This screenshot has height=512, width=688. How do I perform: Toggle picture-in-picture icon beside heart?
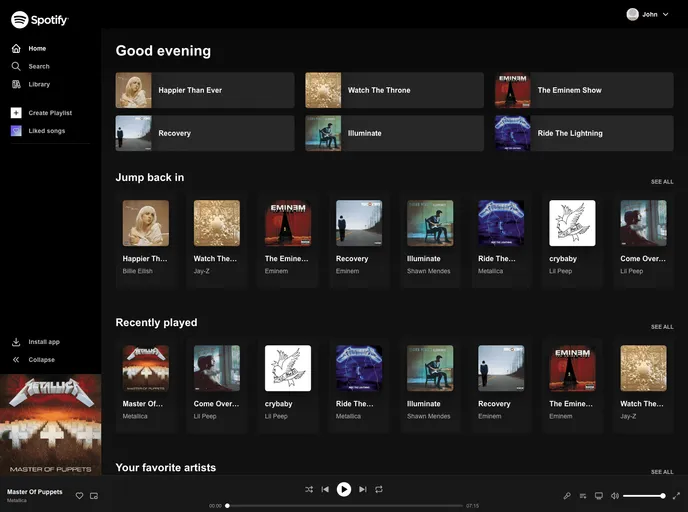click(94, 496)
